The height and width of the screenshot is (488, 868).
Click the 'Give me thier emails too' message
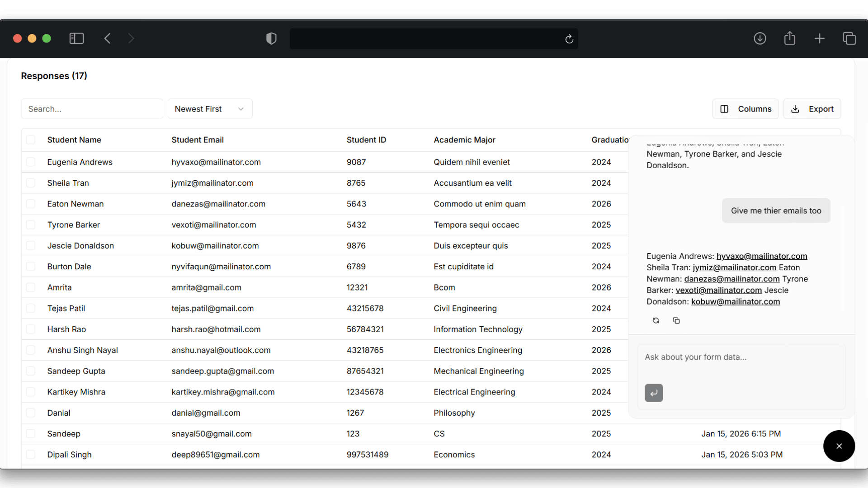click(x=776, y=211)
